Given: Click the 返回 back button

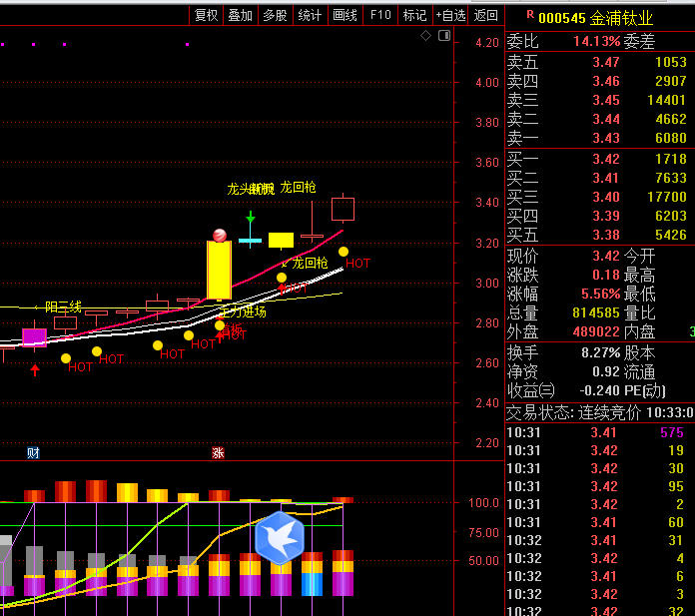Looking at the screenshot, I should click(485, 15).
